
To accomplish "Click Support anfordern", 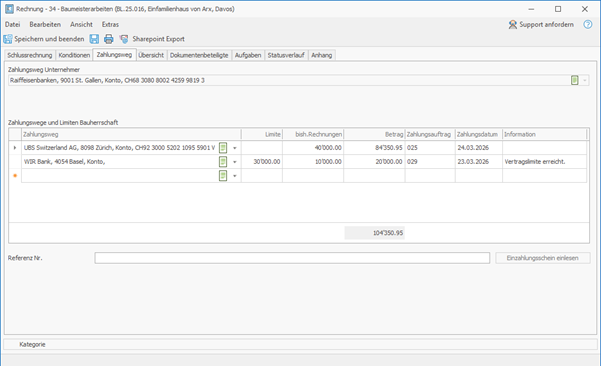I will (x=541, y=25).
